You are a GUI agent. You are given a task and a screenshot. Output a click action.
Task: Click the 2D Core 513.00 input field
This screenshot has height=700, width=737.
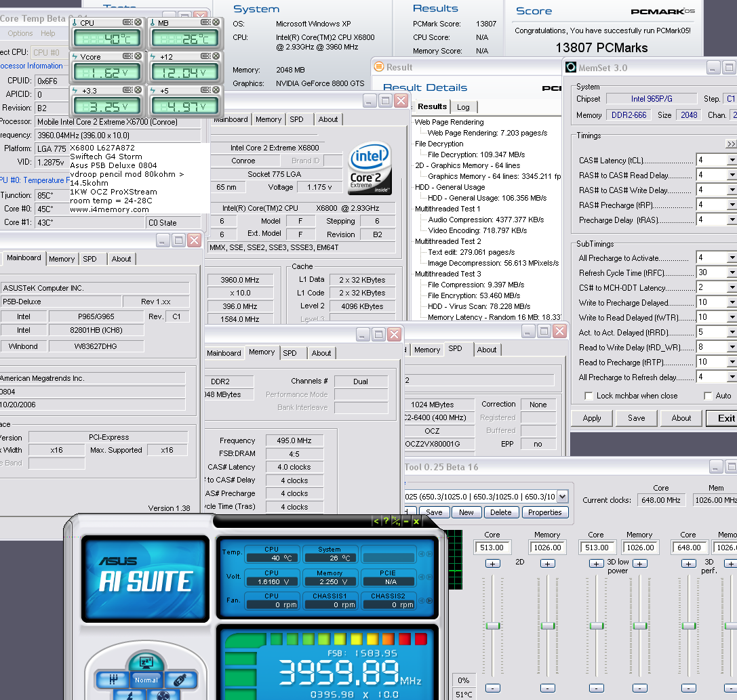tap(492, 548)
